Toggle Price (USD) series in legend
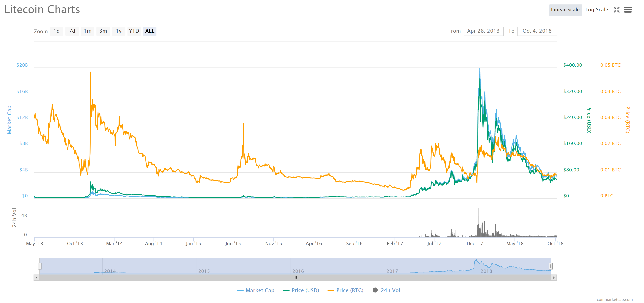 [301, 290]
